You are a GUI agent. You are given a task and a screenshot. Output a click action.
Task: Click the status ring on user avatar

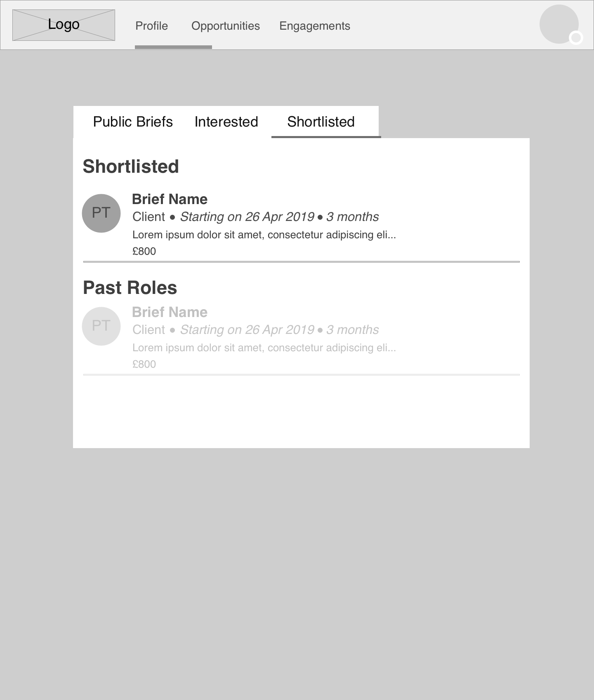point(576,38)
